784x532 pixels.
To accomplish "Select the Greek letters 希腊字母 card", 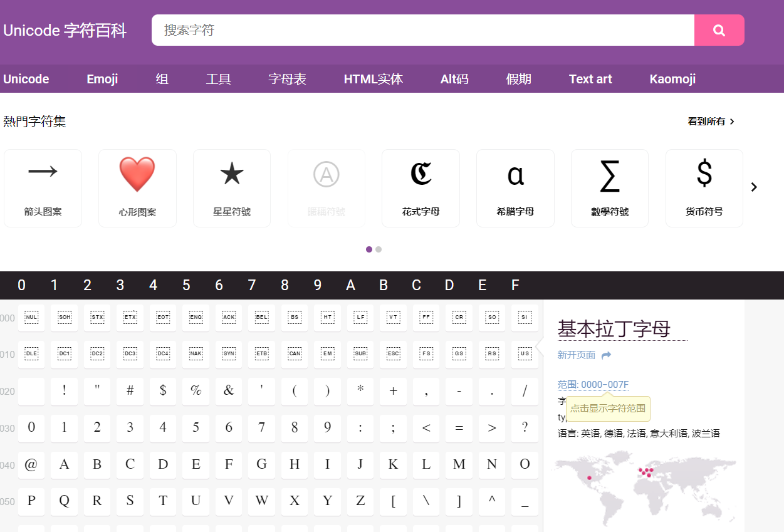I will [x=515, y=188].
